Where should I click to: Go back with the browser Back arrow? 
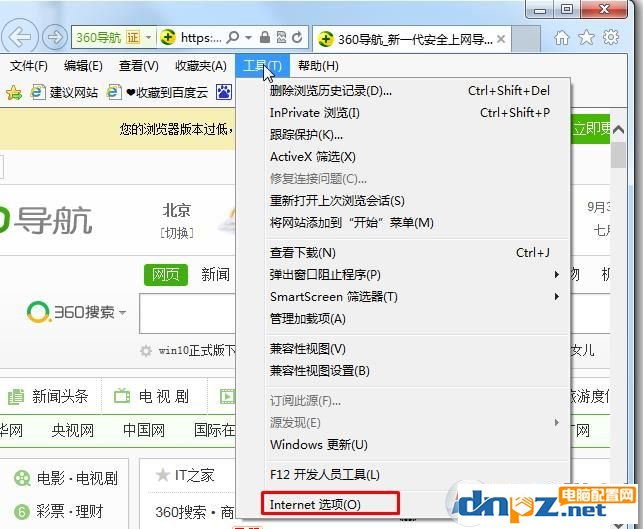coord(19,37)
